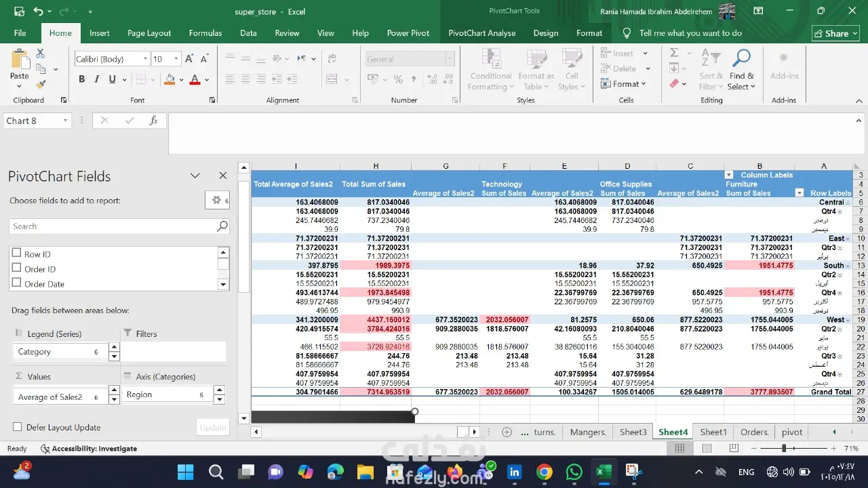Image resolution: width=868 pixels, height=488 pixels.
Task: Open the PivotChart Analyse ribbon tab
Action: click(x=481, y=33)
